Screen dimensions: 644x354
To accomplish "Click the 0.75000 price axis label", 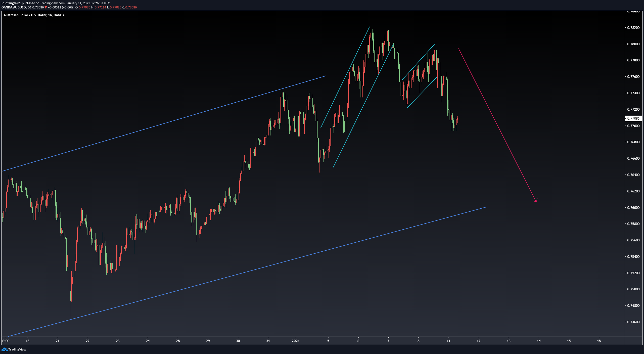I will tap(633, 289).
